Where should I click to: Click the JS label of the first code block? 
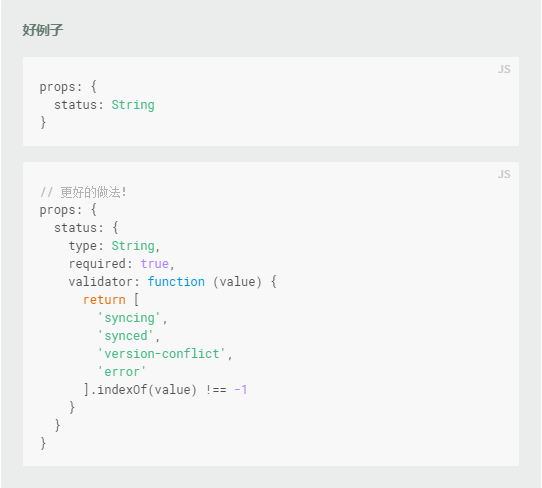[x=504, y=69]
